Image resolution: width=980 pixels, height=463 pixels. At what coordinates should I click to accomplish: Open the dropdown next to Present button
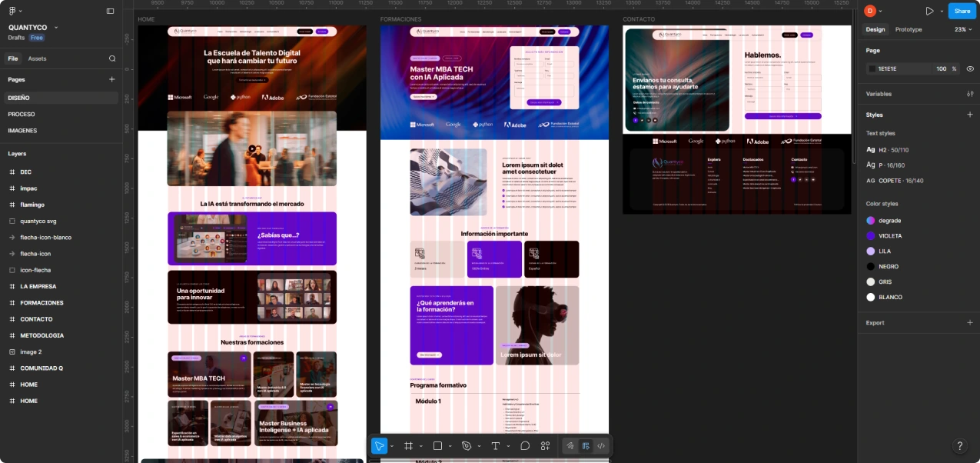[x=942, y=11]
